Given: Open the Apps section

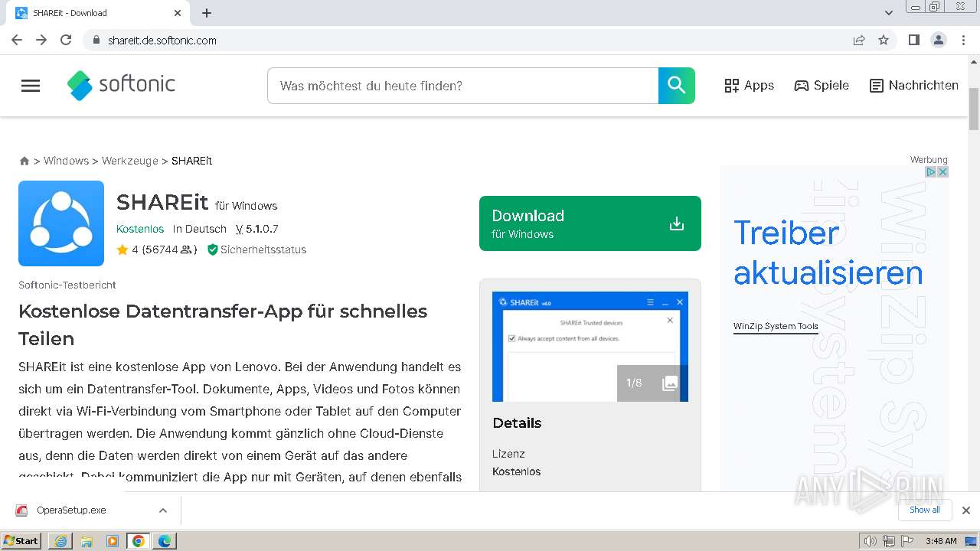Looking at the screenshot, I should [x=750, y=86].
